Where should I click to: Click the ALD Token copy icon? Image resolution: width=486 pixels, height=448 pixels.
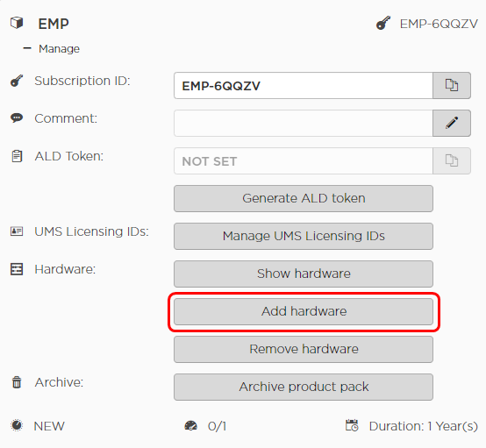click(452, 160)
